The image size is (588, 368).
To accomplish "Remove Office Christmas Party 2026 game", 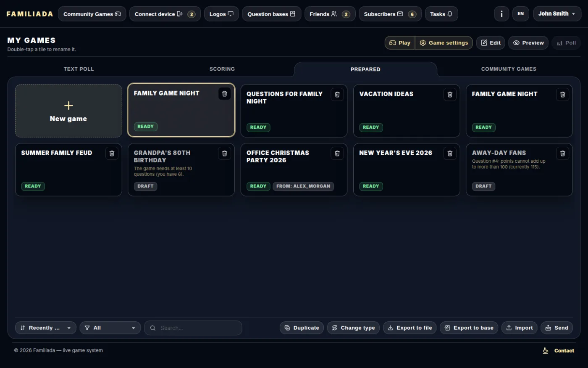I will tap(337, 154).
